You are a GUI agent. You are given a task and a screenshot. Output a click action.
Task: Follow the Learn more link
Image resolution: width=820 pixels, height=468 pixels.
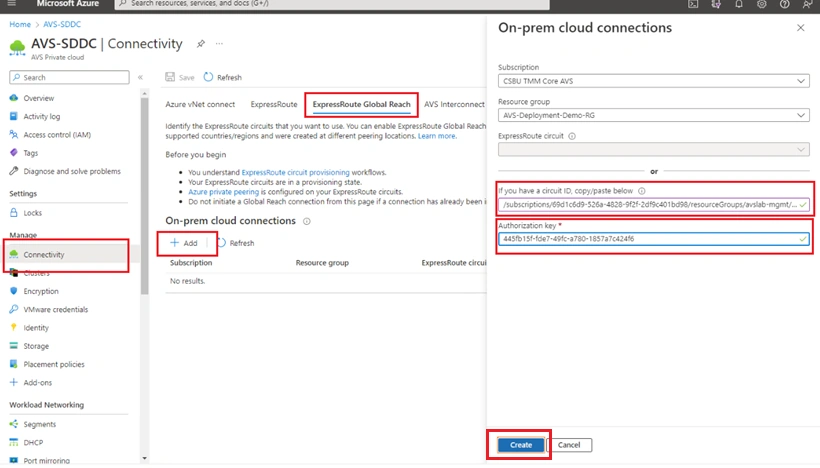[x=437, y=136]
